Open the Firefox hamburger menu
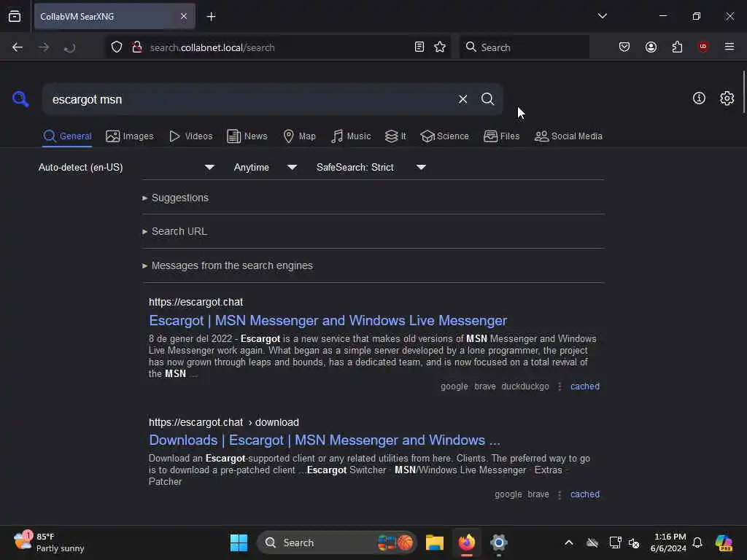Screen dimensions: 747x560 tap(729, 46)
